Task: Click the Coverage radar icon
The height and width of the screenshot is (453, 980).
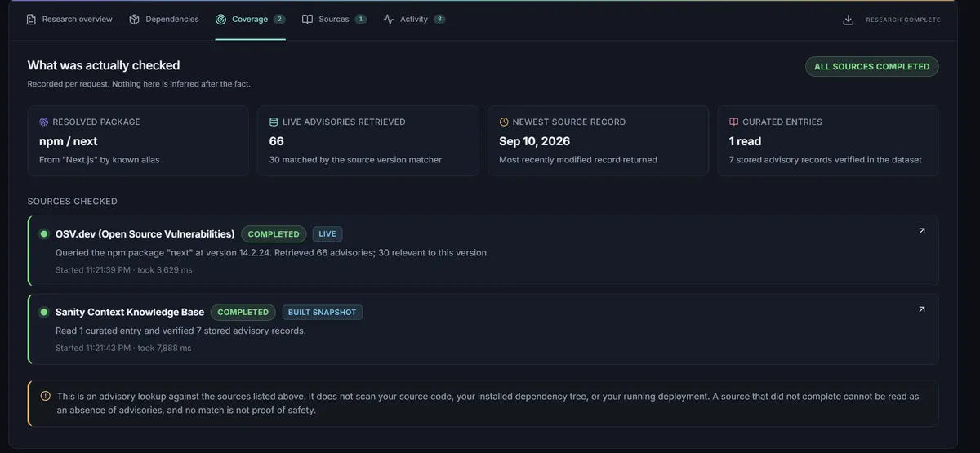Action: 220,20
